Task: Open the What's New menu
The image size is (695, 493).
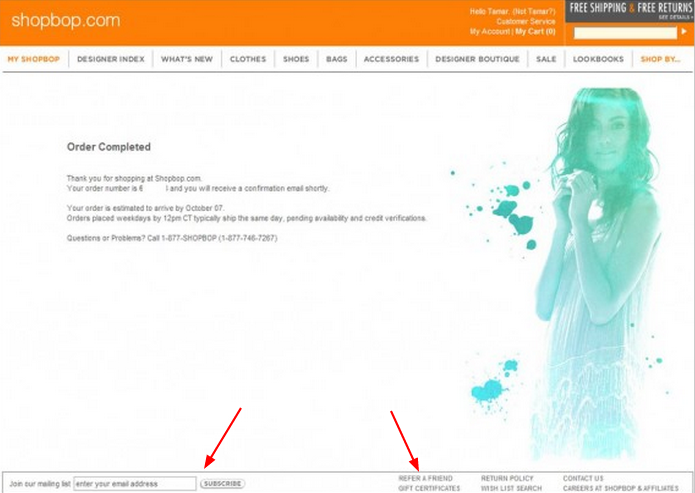Action: (187, 59)
